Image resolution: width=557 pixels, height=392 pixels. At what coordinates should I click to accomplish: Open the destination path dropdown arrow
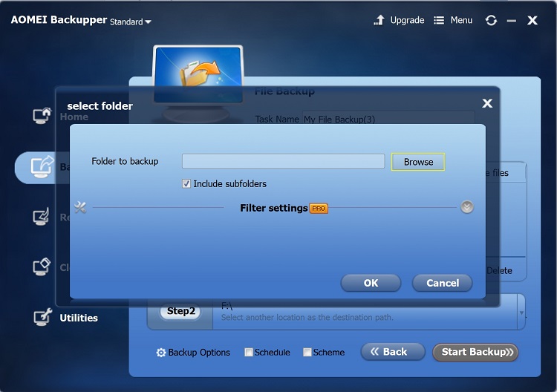[x=521, y=313]
